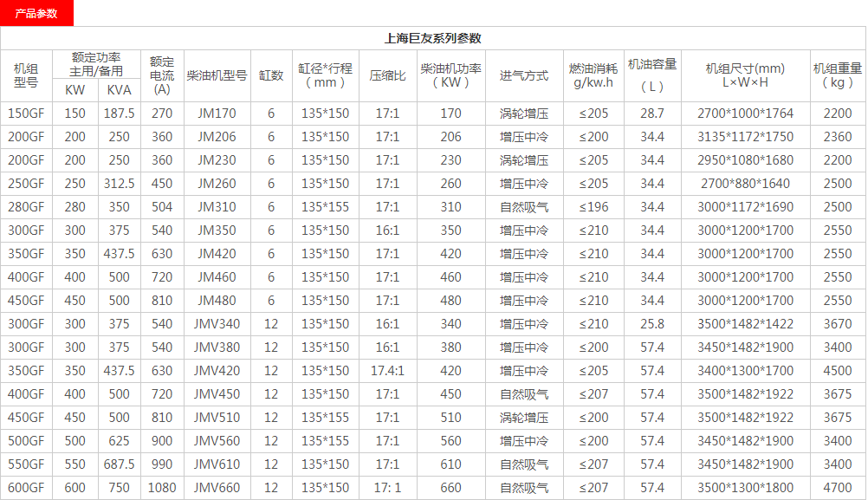This screenshot has height=500, width=868.
Task: Select the 柴油机功率 (KW) header
Action: [x=450, y=75]
